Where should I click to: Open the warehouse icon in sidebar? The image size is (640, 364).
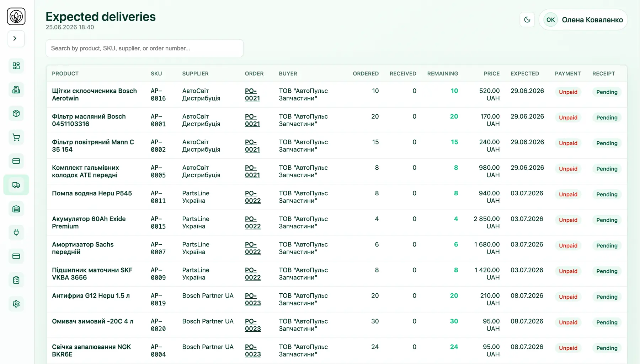pyautogui.click(x=16, y=209)
